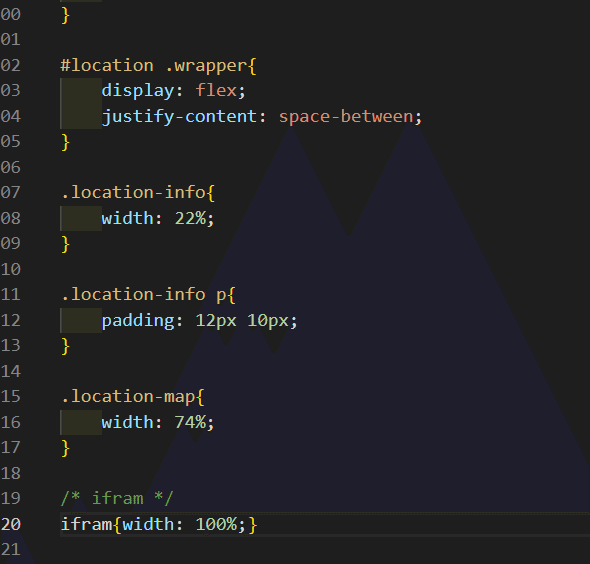This screenshot has height=564, width=590.
Task: Click the 'ifram' selector on the last rule
Action: pyautogui.click(x=86, y=524)
